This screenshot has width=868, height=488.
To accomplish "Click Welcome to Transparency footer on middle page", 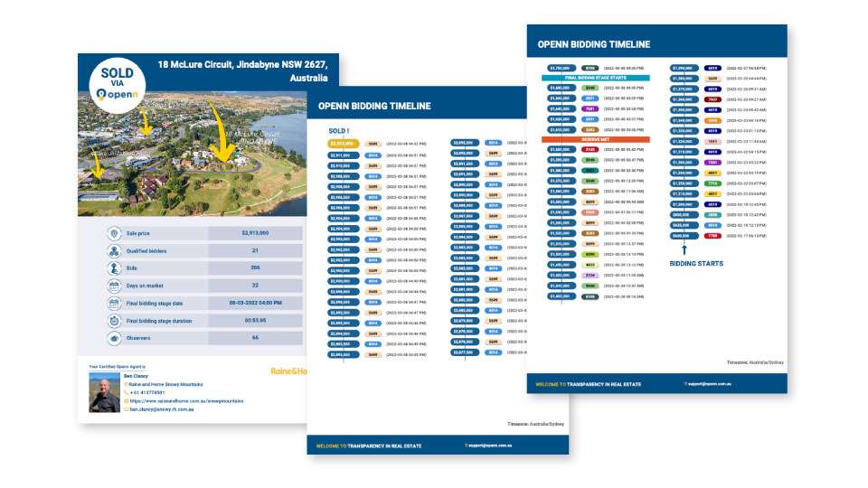I will tap(369, 446).
